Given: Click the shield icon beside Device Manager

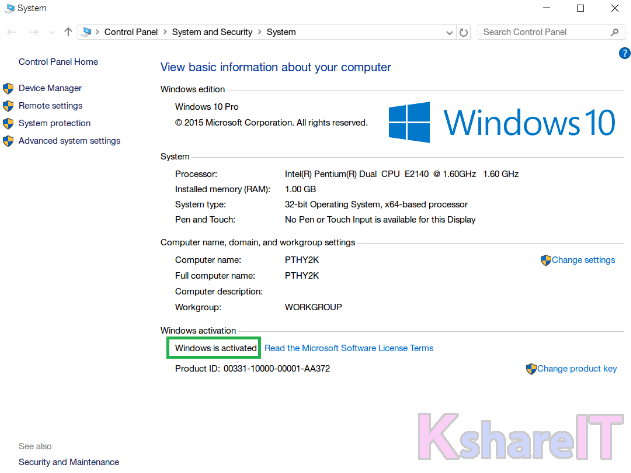Looking at the screenshot, I should [8, 88].
